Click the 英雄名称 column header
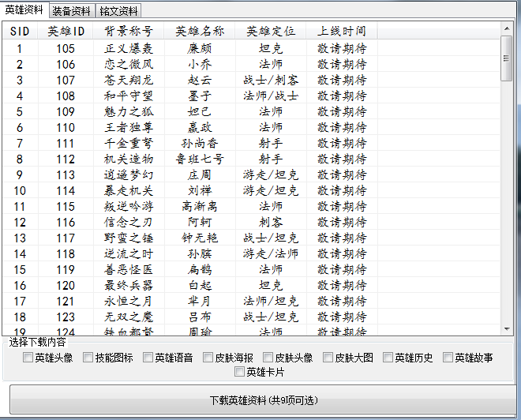This screenshot has height=420, width=521. 200,32
